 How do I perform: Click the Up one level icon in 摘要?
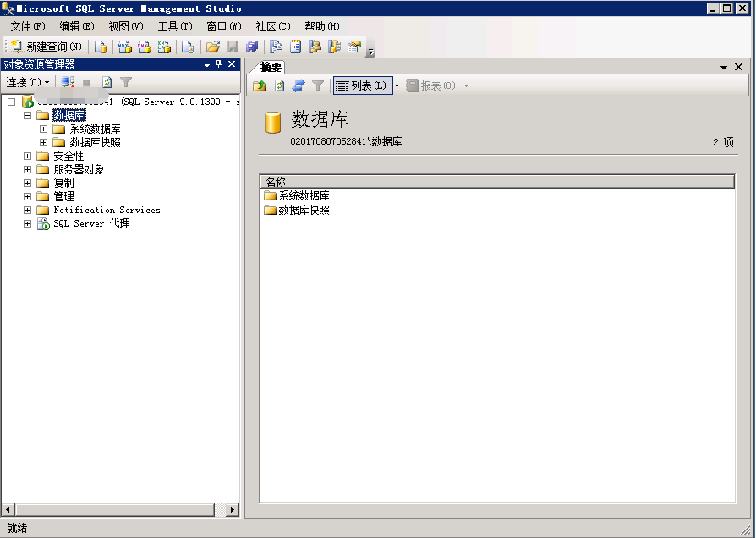pos(259,85)
